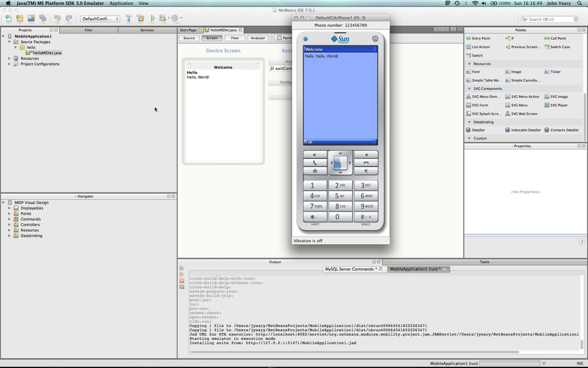Click the Search field
588x368 pixels.
550,19
